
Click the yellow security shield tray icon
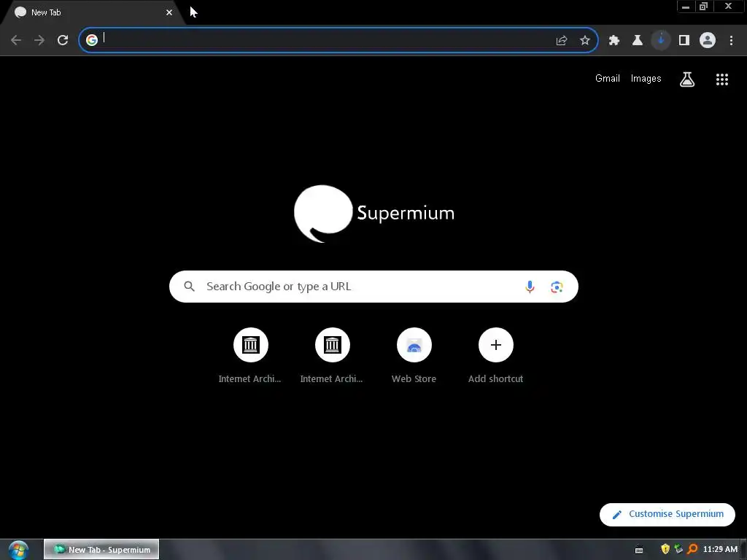[665, 550]
